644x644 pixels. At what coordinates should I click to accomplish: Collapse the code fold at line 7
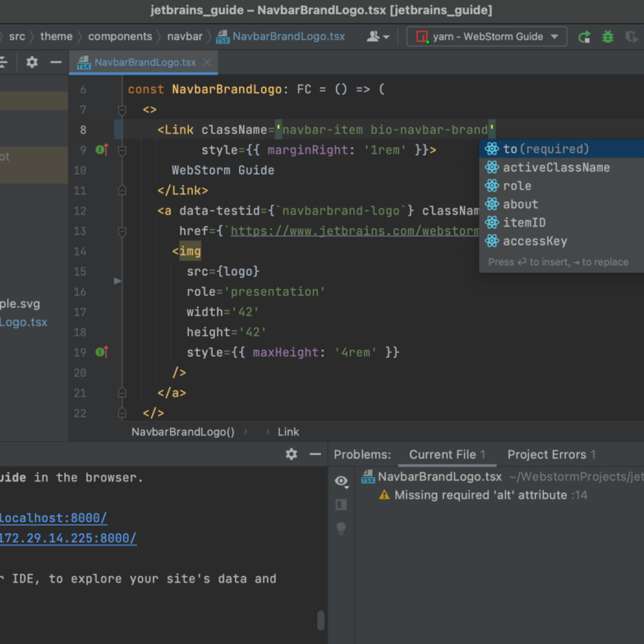122,110
